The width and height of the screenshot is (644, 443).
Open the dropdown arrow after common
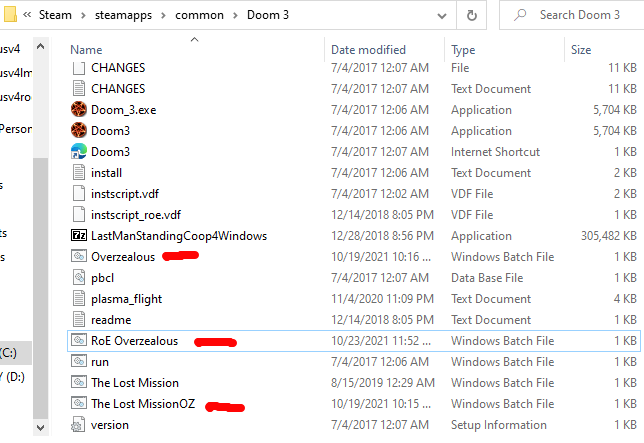(235, 16)
